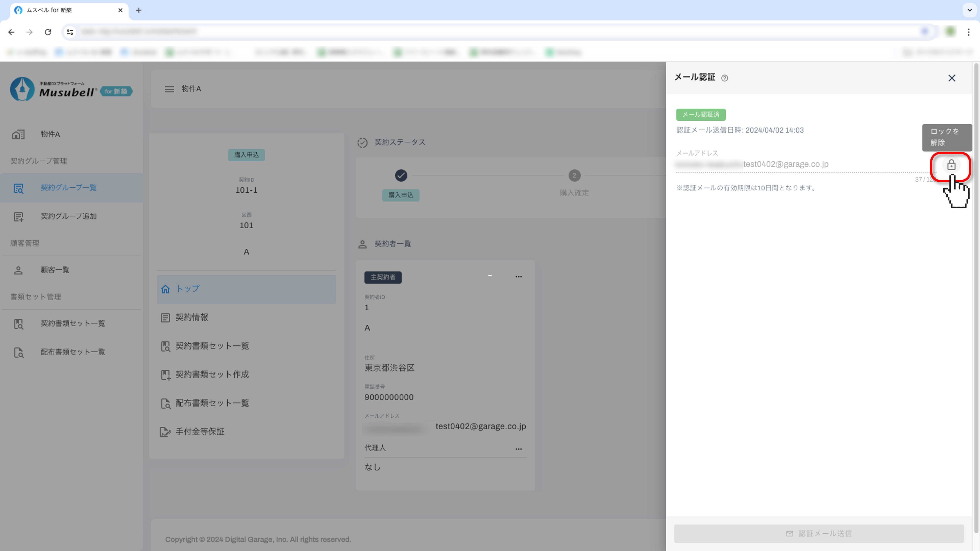Open 手付金等保証 menu item
The image size is (980, 551).
pyautogui.click(x=200, y=432)
